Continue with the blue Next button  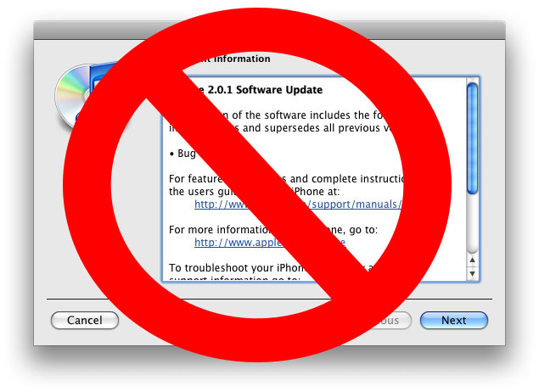(x=454, y=320)
